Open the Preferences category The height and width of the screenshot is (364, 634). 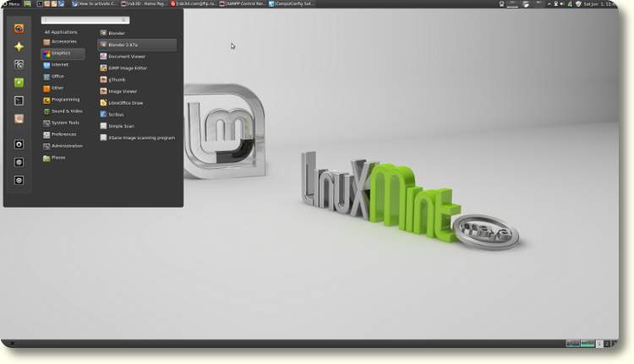(x=59, y=134)
